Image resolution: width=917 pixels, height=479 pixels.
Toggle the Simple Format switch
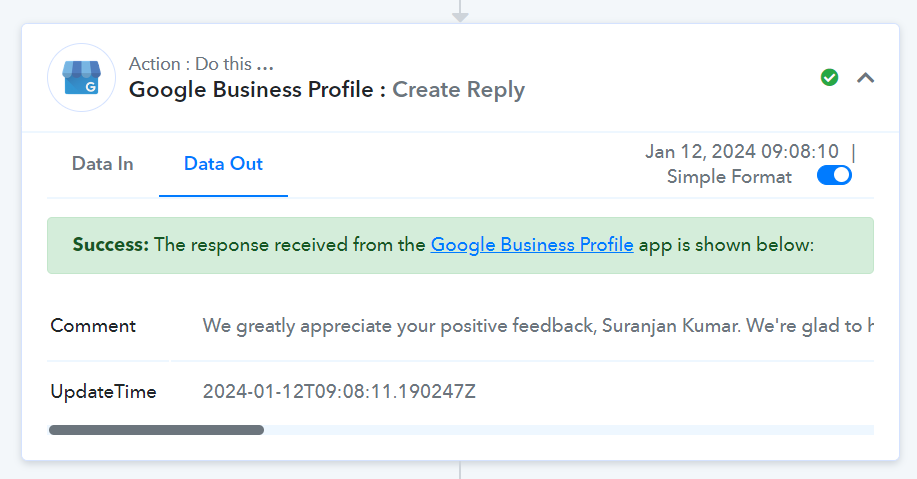[834, 175]
